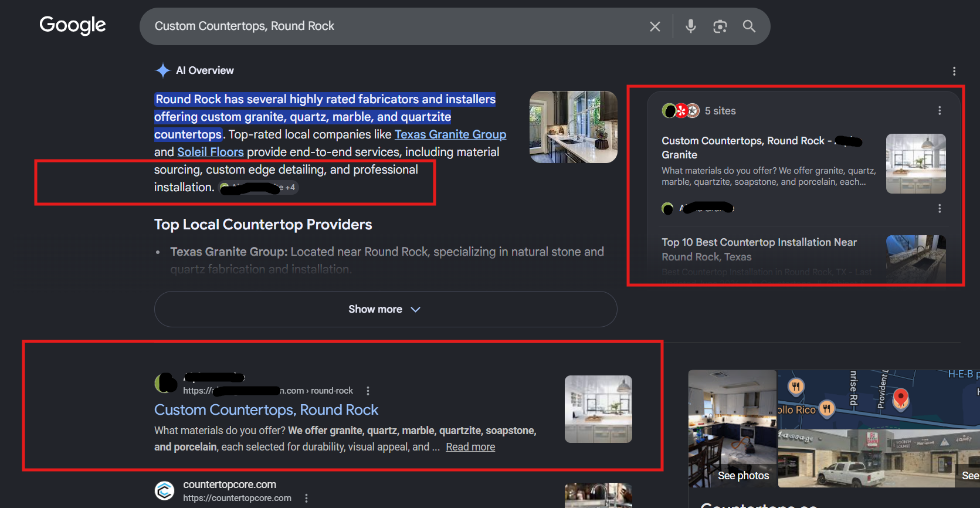Open Top 10 Best Countertop Installation card
Screen dimensions: 980x508
(x=759, y=249)
